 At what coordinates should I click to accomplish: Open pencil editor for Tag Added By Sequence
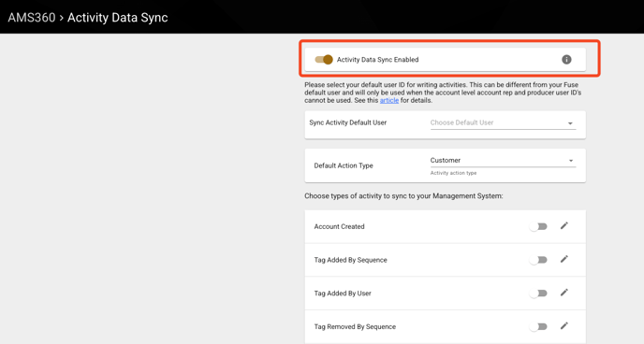tap(564, 259)
